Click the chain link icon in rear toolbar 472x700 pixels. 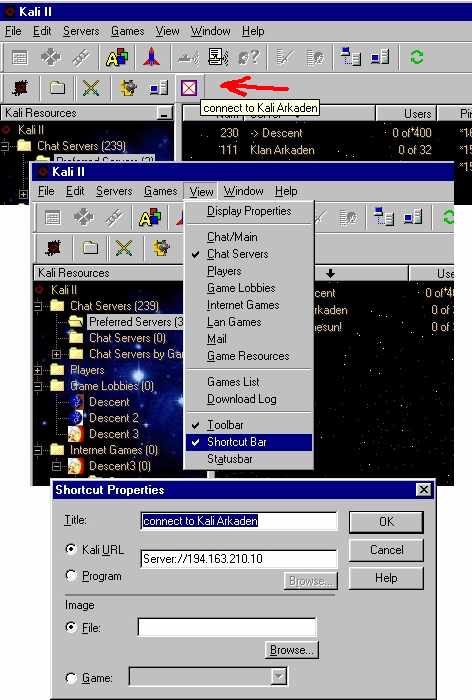(x=81, y=58)
